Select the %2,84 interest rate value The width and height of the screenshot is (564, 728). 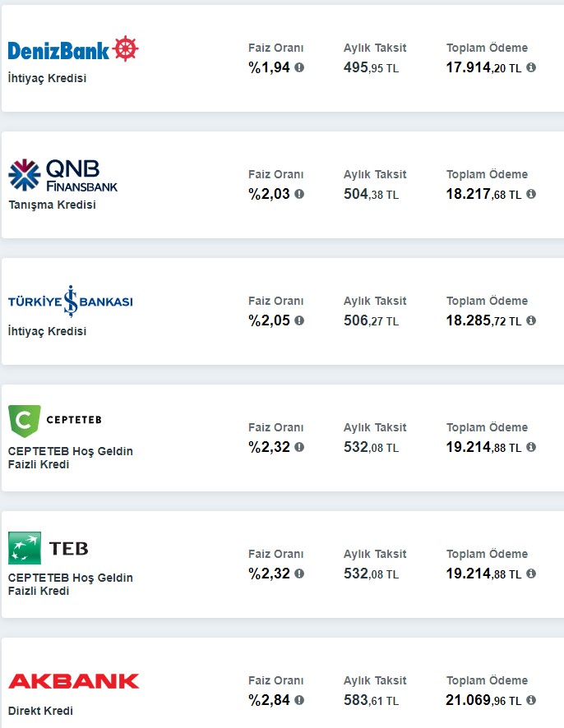pyautogui.click(x=269, y=700)
